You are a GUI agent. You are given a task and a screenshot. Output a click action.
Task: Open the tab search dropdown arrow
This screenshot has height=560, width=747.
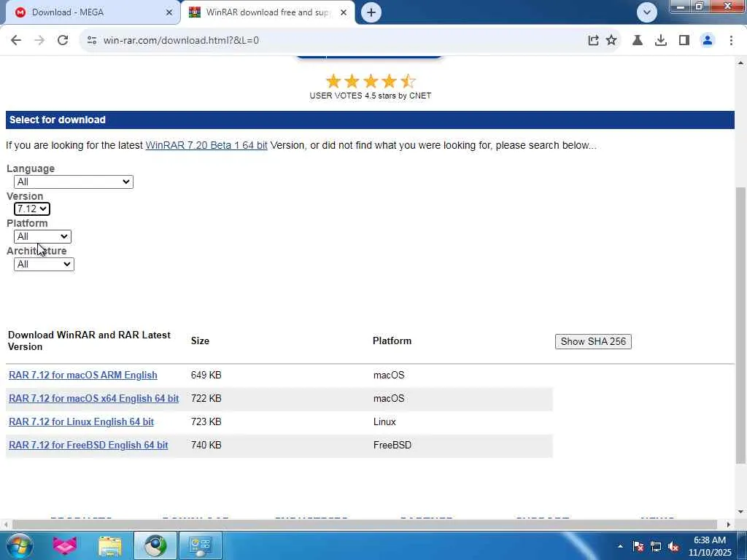pyautogui.click(x=647, y=12)
